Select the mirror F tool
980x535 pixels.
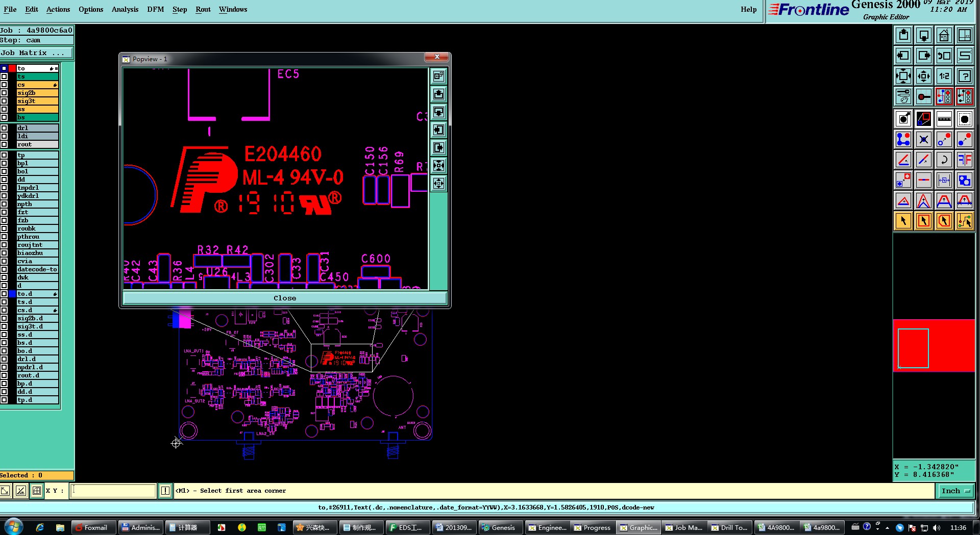(x=965, y=160)
